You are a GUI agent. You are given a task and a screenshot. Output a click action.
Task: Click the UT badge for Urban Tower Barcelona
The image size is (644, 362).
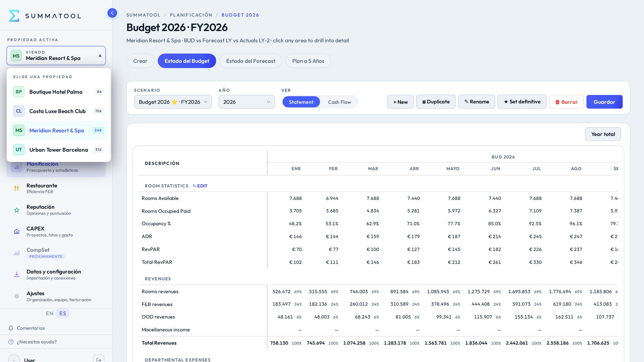coord(19,150)
